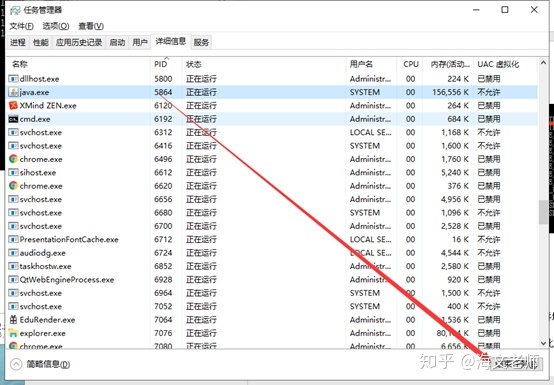Click chrome.exe icon with PID 6496
The image size is (554, 385).
(x=13, y=159)
